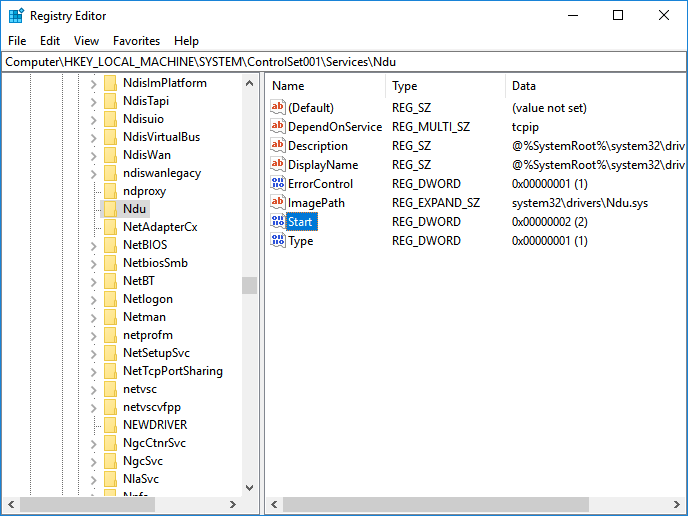Click the folder icon of Netlogon key
This screenshot has height=516, width=688.
(110, 299)
